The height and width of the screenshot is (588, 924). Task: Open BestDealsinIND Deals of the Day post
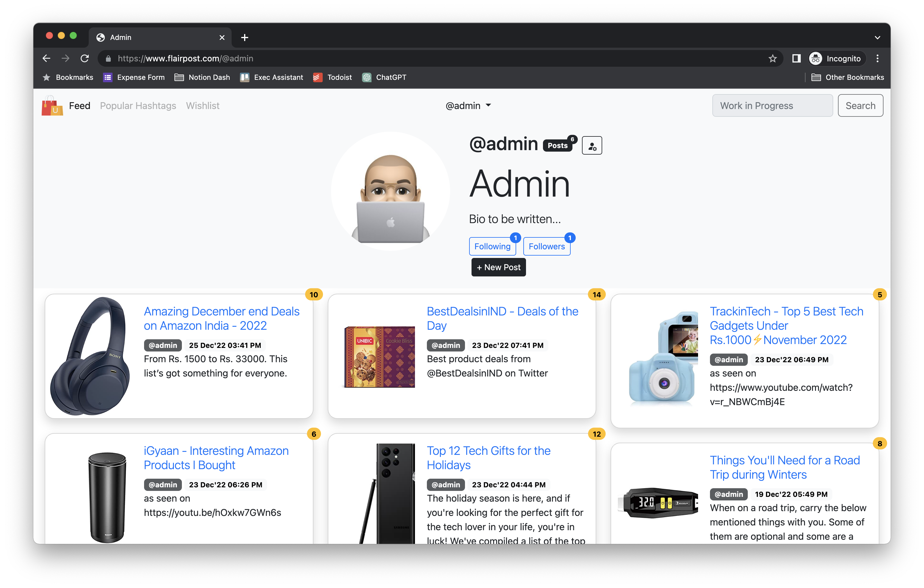pyautogui.click(x=502, y=318)
